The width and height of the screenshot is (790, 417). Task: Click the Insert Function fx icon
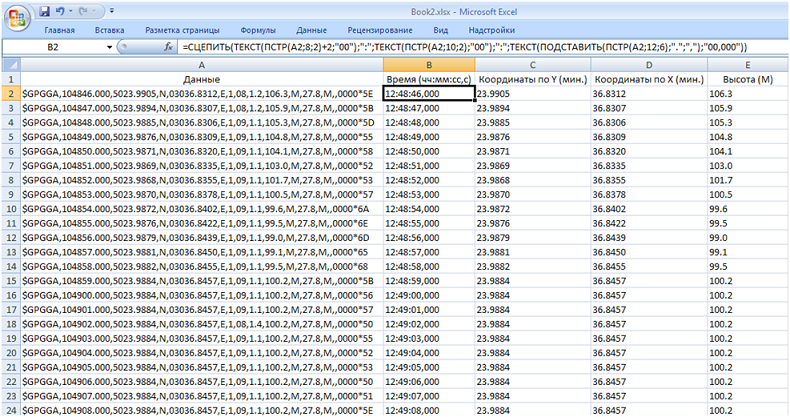tap(168, 47)
